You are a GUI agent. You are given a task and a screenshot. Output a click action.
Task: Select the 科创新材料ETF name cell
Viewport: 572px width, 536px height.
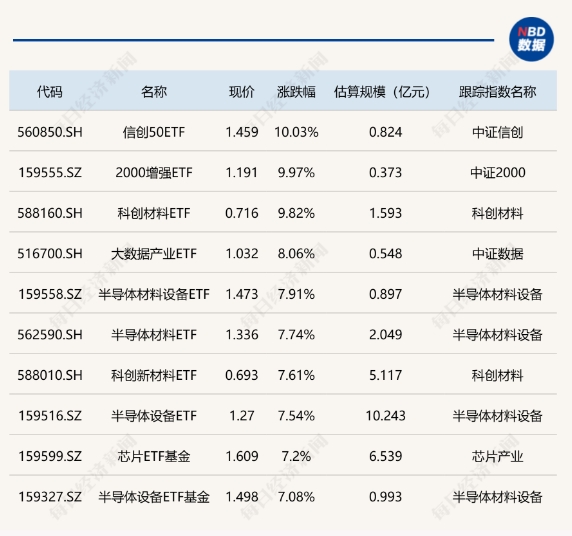point(154,375)
